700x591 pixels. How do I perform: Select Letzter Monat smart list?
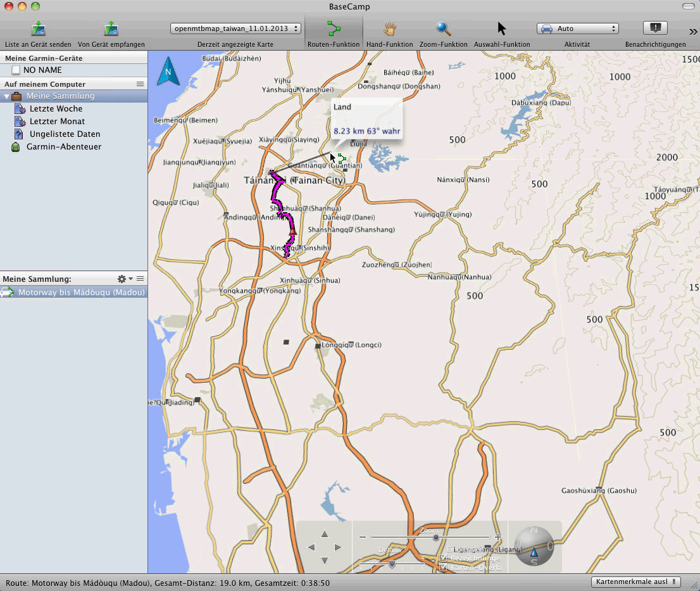click(x=57, y=122)
